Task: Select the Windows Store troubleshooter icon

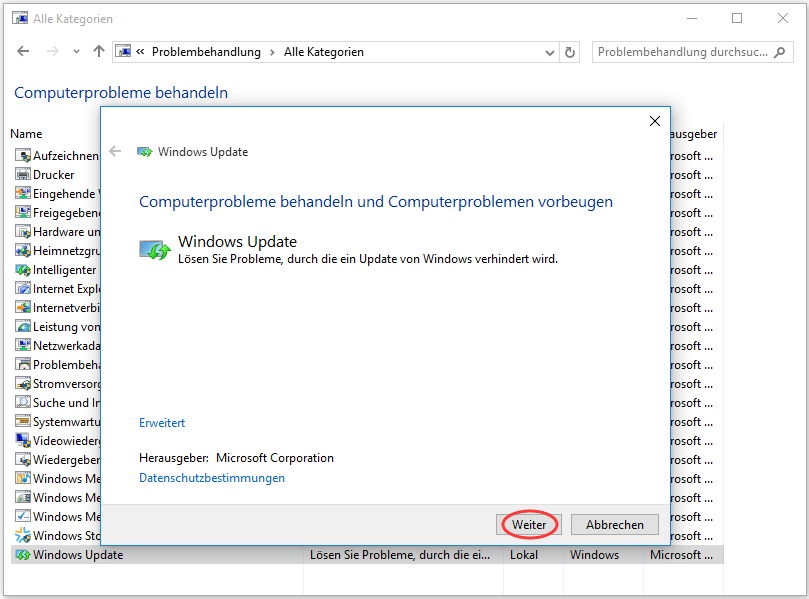Action: pos(23,536)
